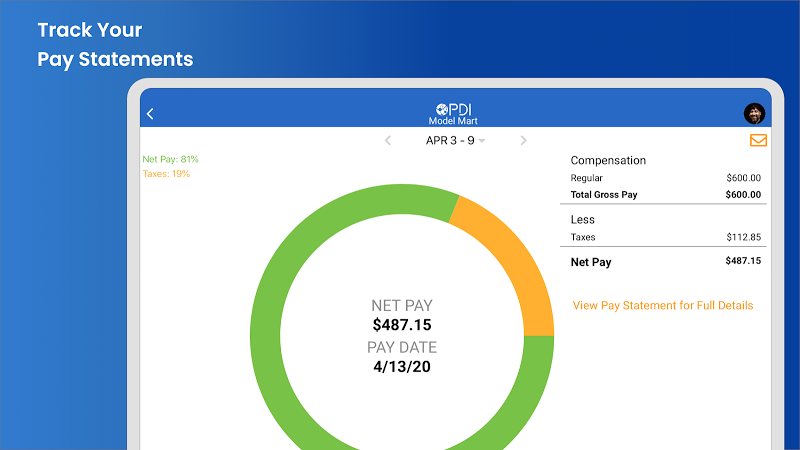The image size is (800, 450).
Task: Select the Total Gross Pay $600.00 amount
Action: tap(743, 194)
